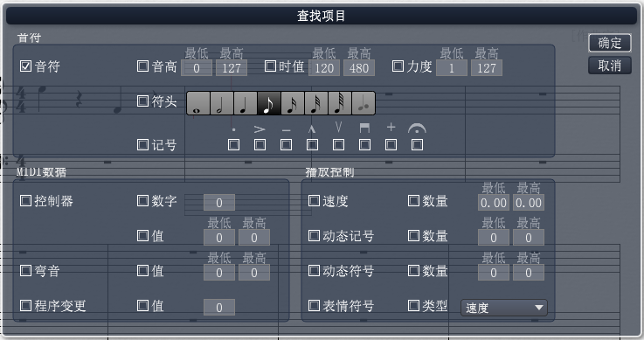Click the 力度 minimum field showing 1

tap(452, 68)
